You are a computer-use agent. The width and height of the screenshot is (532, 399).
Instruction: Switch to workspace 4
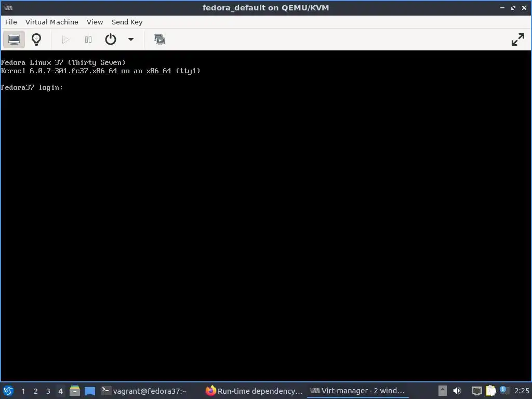[60, 391]
